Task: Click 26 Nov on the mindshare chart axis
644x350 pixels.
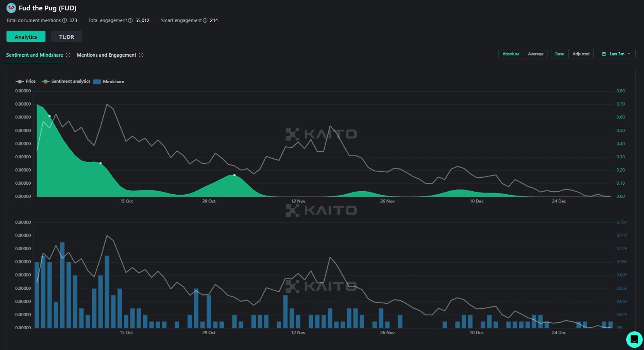Action: pos(387,333)
